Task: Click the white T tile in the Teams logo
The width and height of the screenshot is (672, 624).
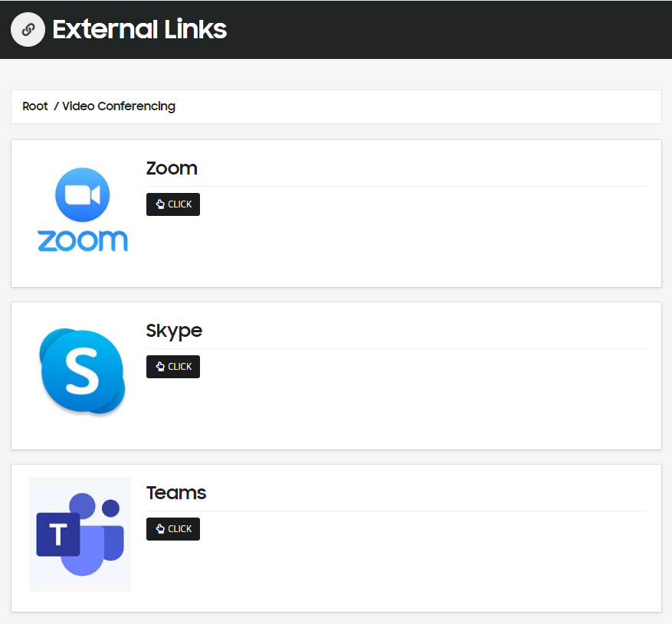Action: point(58,534)
